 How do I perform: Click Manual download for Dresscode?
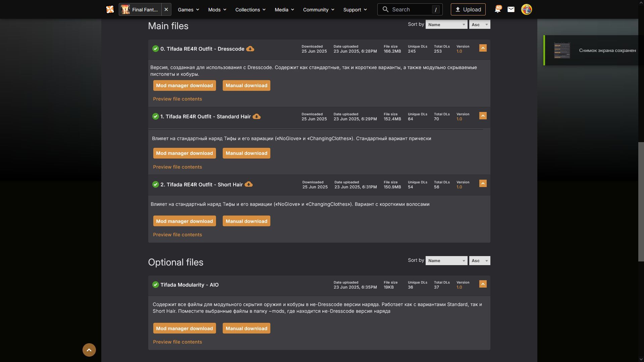tap(247, 85)
